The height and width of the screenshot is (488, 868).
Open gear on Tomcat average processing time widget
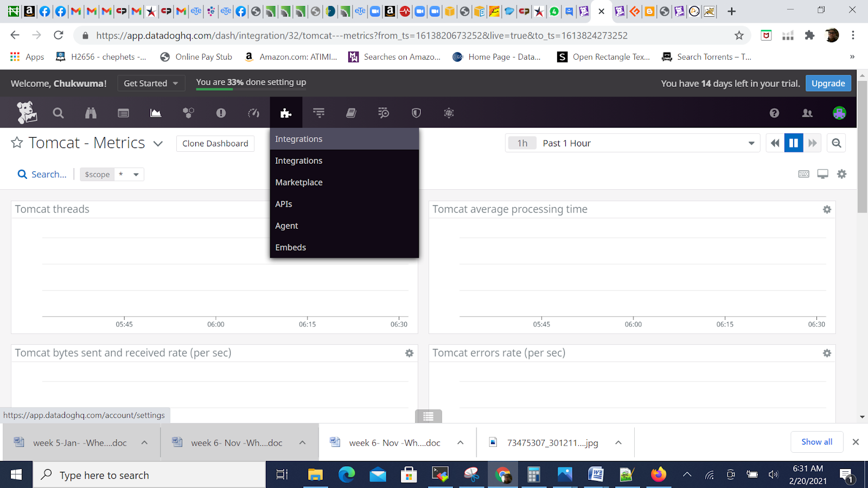(827, 209)
